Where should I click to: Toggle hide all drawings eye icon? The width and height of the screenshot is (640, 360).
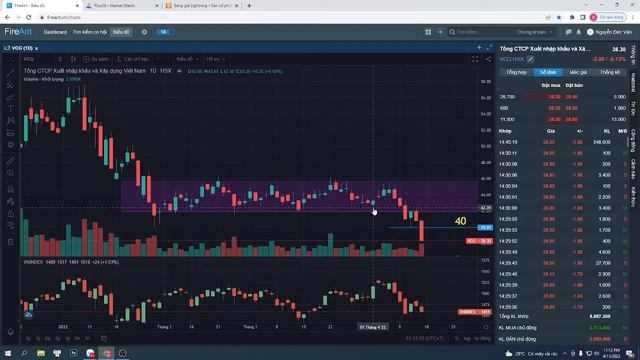(x=11, y=225)
